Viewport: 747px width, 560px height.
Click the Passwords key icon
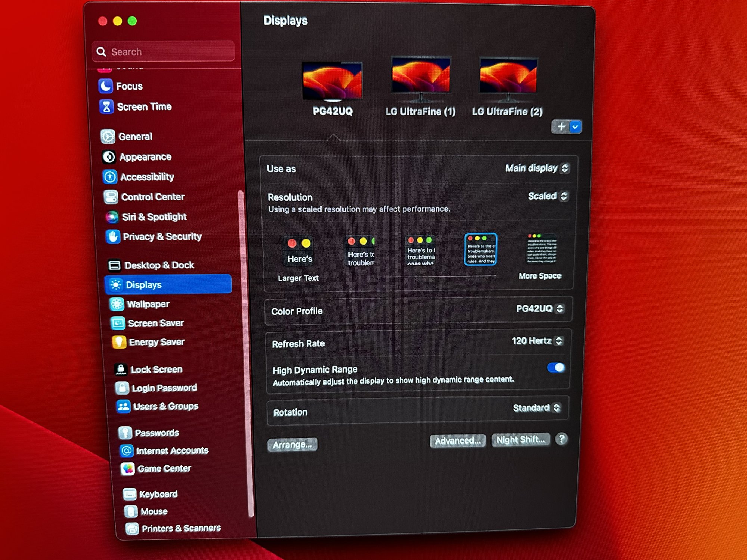[125, 433]
